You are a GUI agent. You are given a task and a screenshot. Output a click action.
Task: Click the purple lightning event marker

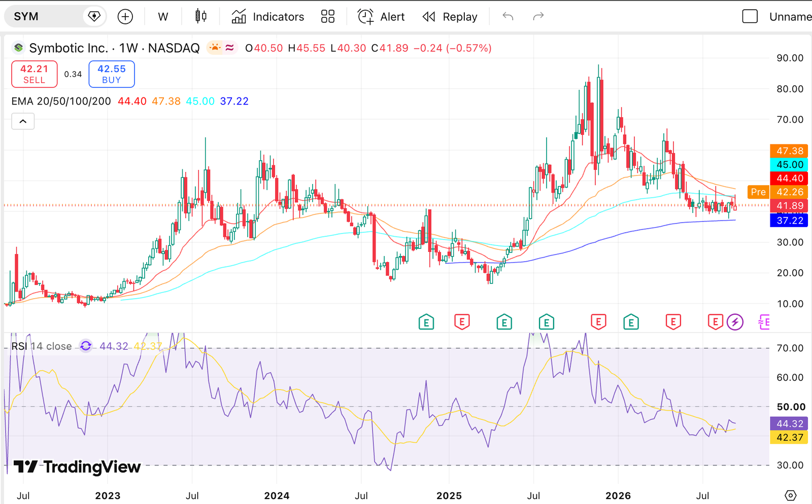[x=735, y=322]
